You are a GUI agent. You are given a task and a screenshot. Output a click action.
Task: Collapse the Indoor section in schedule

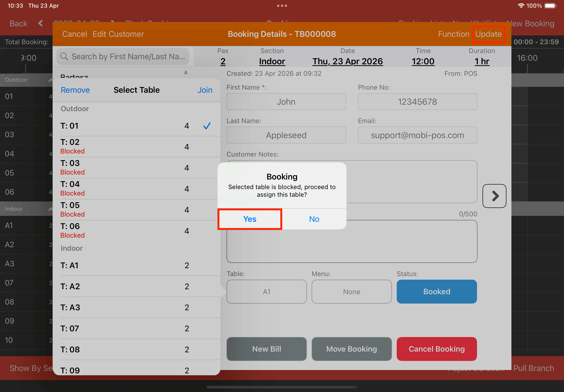(50, 209)
